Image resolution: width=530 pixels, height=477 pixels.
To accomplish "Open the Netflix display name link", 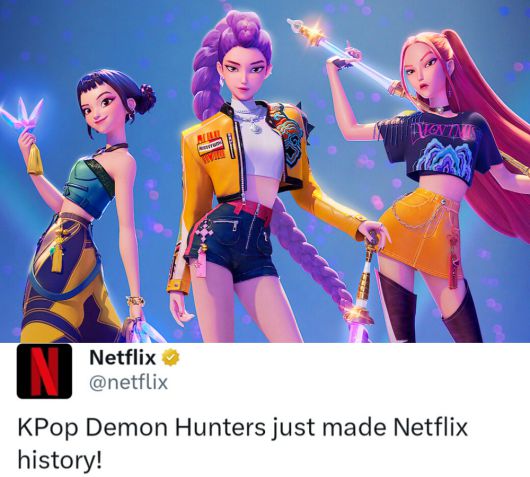I will coord(122,357).
